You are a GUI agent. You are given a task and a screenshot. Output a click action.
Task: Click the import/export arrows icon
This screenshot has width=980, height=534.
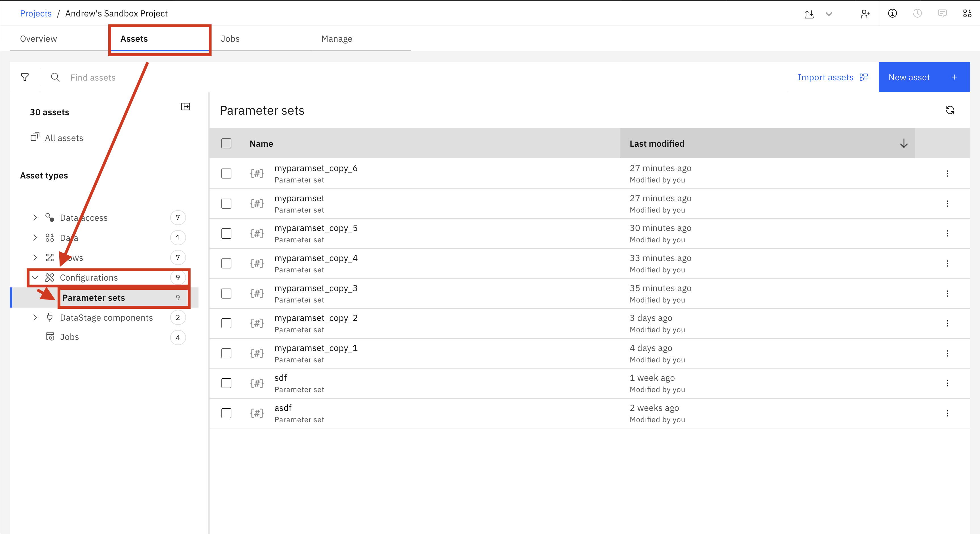[809, 14]
